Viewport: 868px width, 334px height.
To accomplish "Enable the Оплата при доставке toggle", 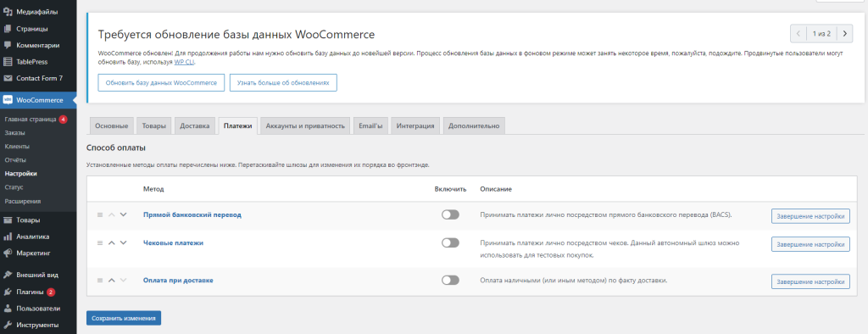I will [x=450, y=281].
